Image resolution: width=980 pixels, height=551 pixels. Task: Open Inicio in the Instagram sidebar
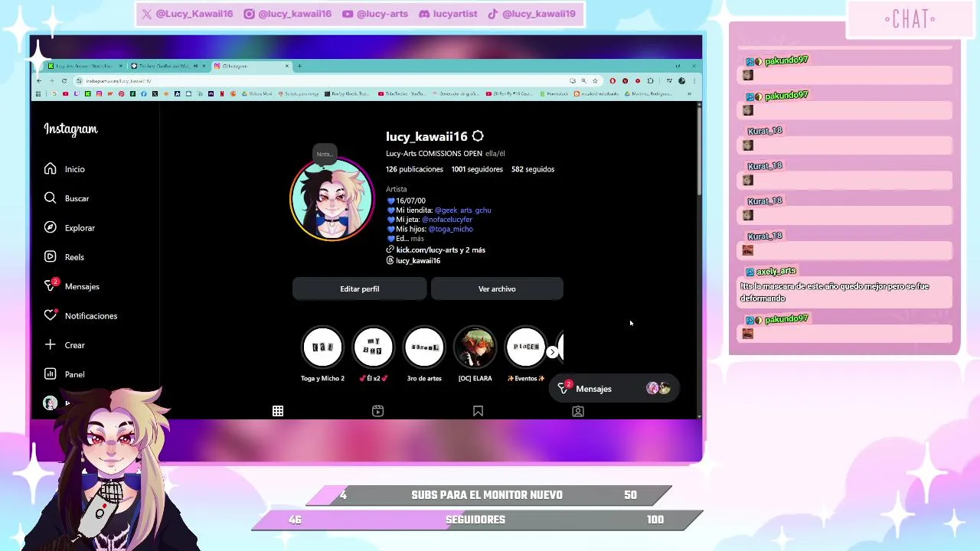pyautogui.click(x=64, y=169)
